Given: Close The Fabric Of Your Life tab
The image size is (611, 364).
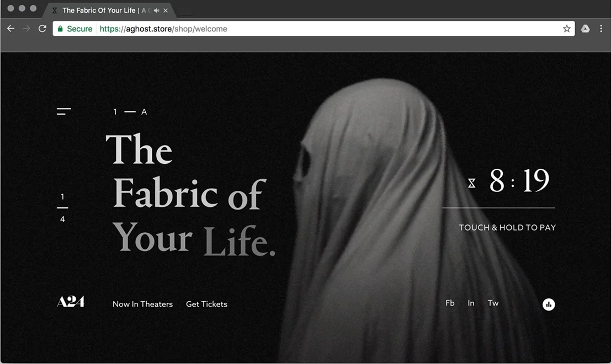Looking at the screenshot, I should point(166,10).
